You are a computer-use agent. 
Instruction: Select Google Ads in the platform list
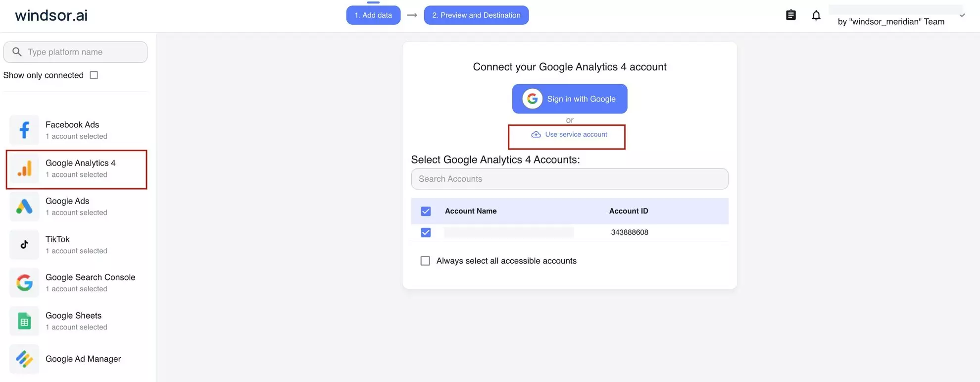point(77,207)
